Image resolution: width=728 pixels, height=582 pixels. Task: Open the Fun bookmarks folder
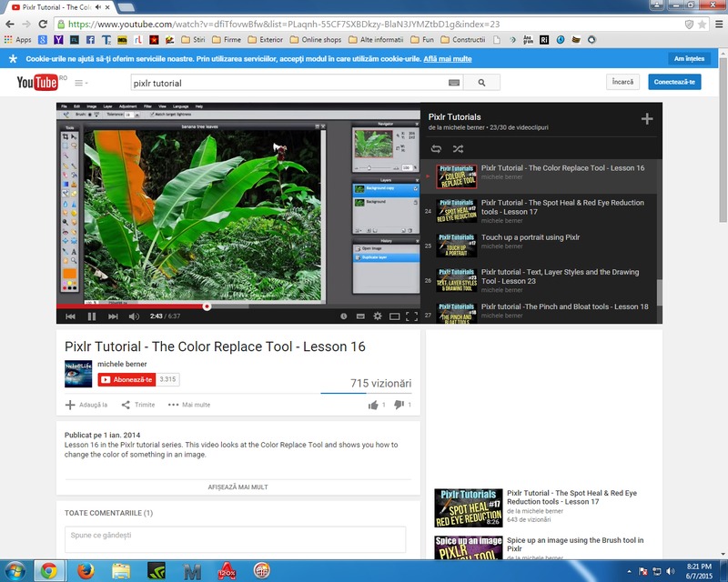pyautogui.click(x=422, y=40)
